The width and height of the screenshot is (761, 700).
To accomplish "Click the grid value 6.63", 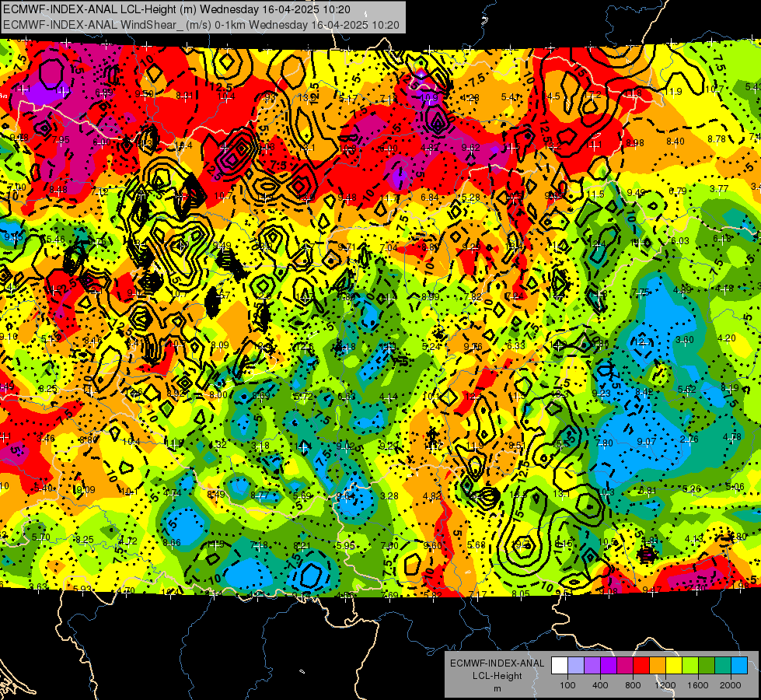I will 347,397.
